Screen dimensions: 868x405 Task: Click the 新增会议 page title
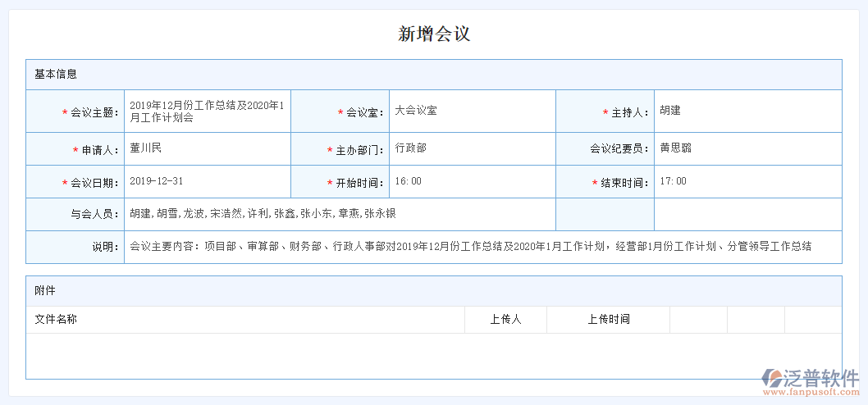433,34
